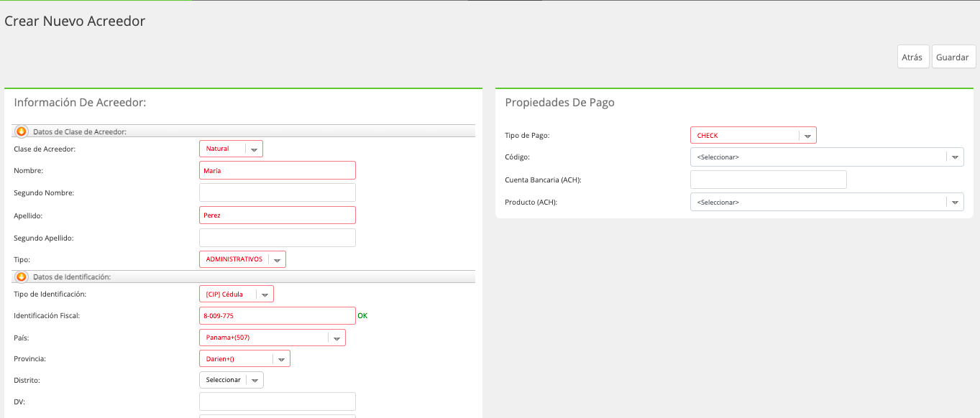Click the Provincia label
Viewport: 980px width, 418px height.
[31, 359]
